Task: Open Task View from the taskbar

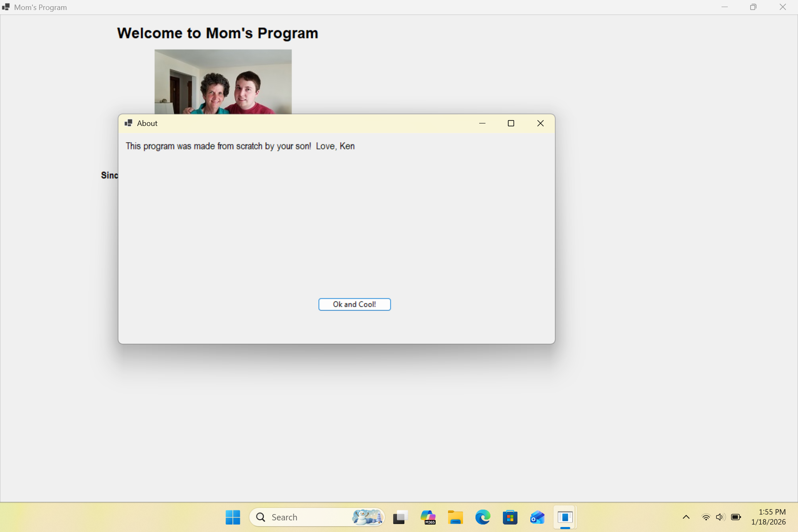Action: click(x=399, y=517)
